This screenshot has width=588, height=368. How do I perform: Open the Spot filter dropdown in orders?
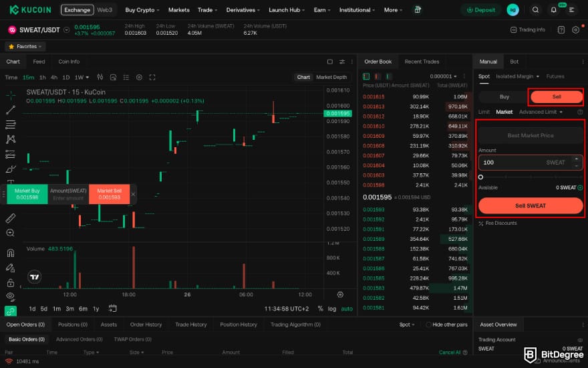(407, 325)
